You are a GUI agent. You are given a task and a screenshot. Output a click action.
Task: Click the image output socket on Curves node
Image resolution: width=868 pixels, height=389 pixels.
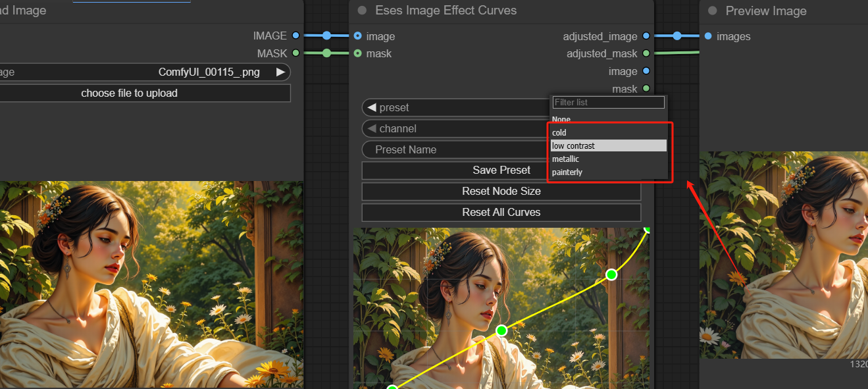tap(646, 71)
